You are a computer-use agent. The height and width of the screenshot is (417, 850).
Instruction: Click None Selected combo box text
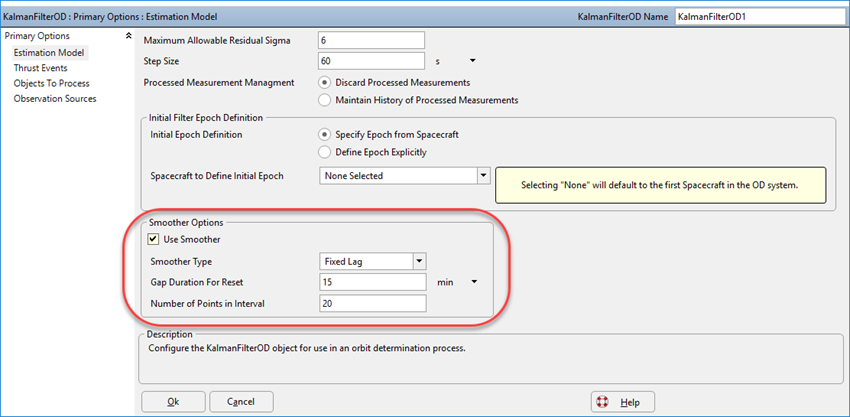[x=353, y=175]
